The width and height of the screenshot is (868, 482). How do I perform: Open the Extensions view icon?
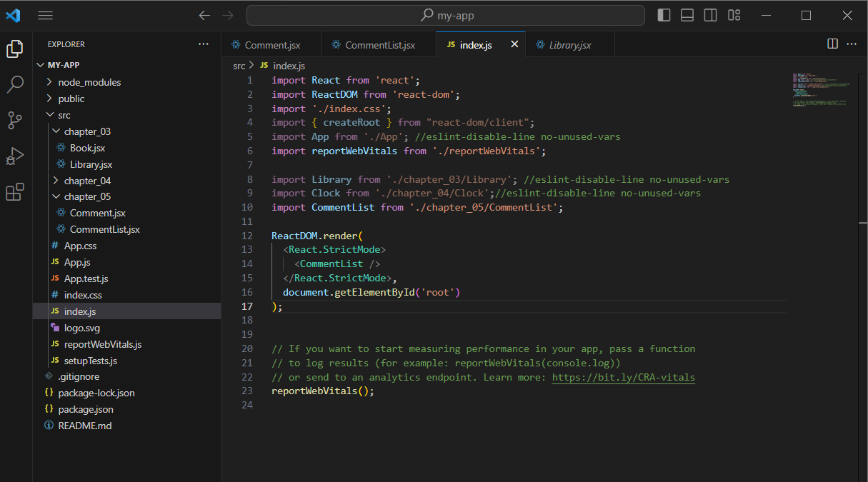point(15,192)
